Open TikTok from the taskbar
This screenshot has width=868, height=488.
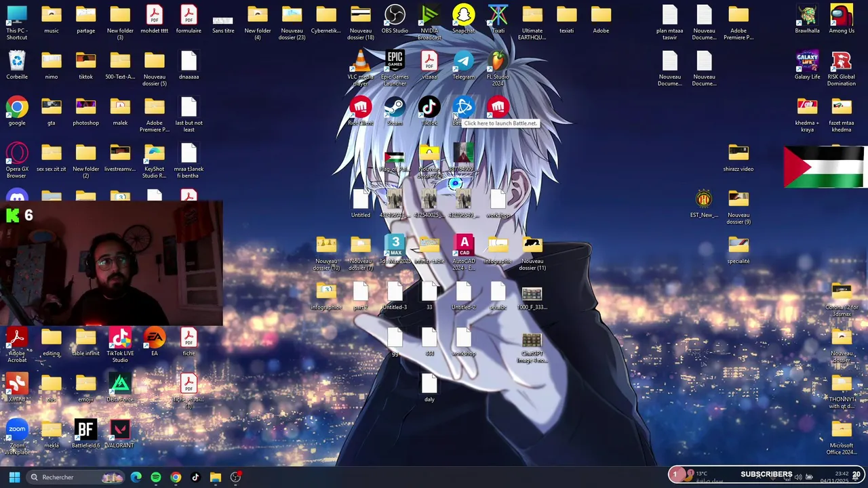point(195,477)
